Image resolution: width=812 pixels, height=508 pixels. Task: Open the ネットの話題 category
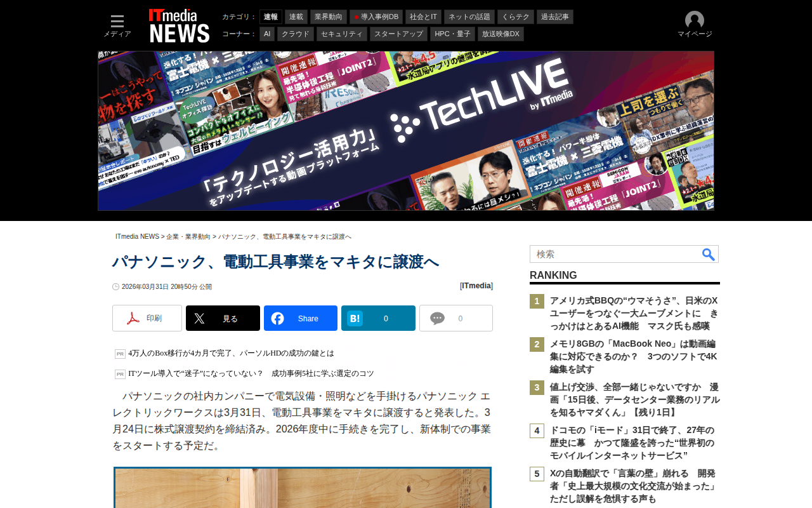(469, 17)
